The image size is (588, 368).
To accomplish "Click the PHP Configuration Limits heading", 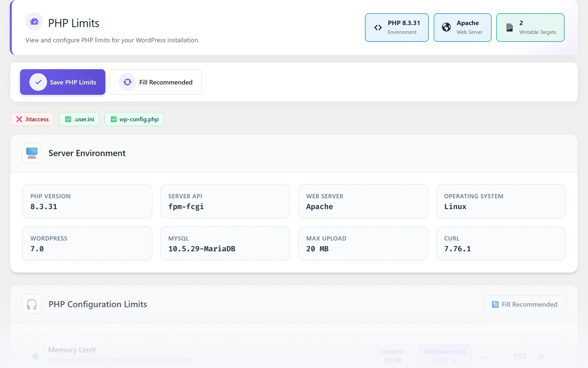I will pos(98,304).
